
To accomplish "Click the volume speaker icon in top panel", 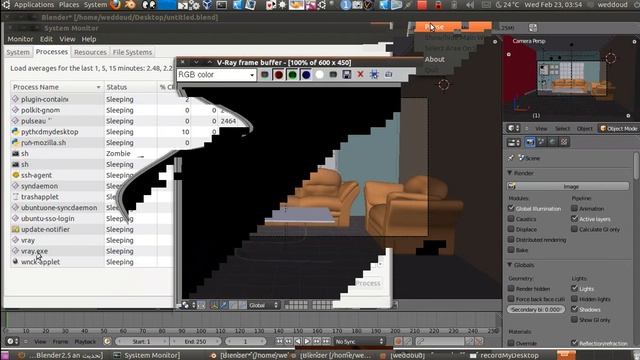I will coord(470,5).
